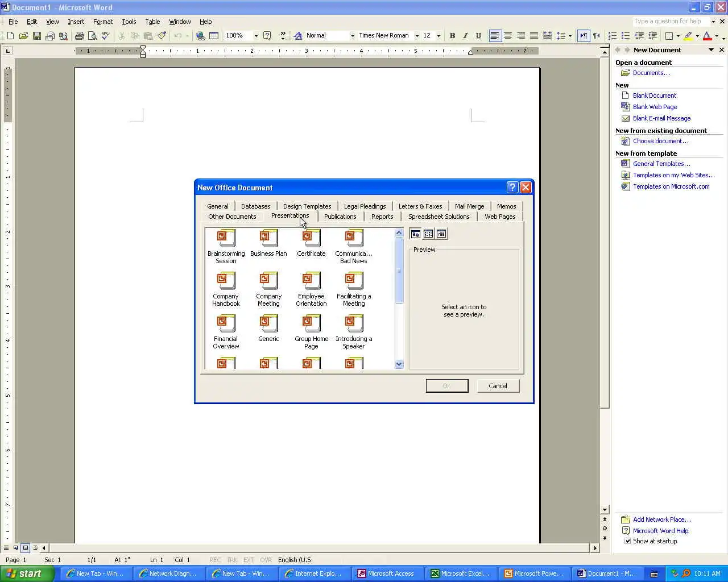728x582 pixels.
Task: Center the paragraph text
Action: [x=508, y=36]
